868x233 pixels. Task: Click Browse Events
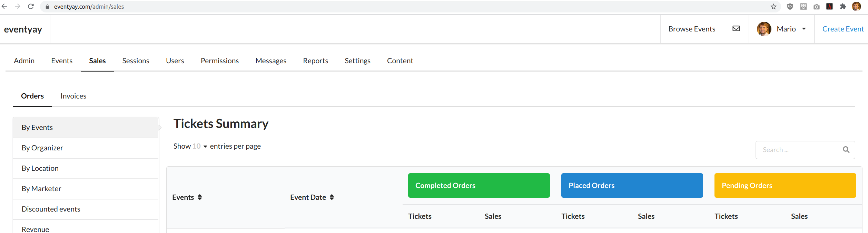[692, 29]
